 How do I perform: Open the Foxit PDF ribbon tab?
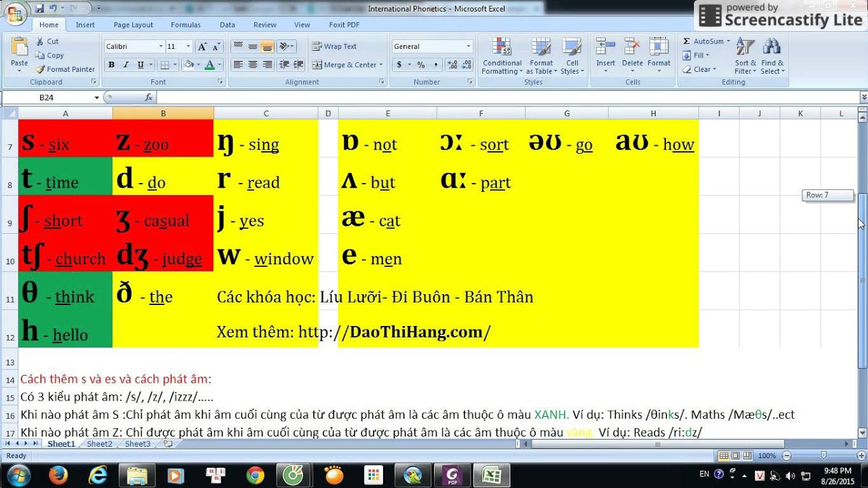pos(344,25)
